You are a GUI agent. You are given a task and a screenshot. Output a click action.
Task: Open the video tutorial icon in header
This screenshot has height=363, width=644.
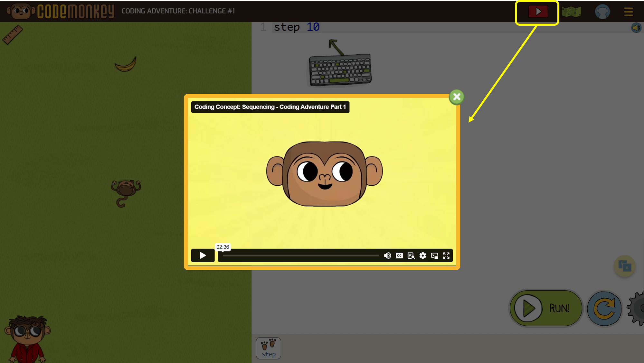[x=538, y=12]
